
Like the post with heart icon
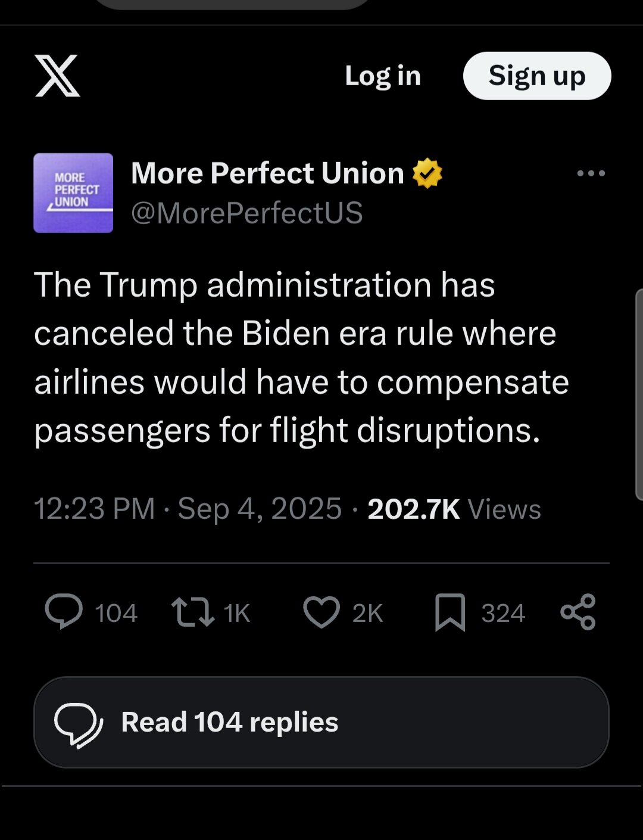[x=321, y=612]
